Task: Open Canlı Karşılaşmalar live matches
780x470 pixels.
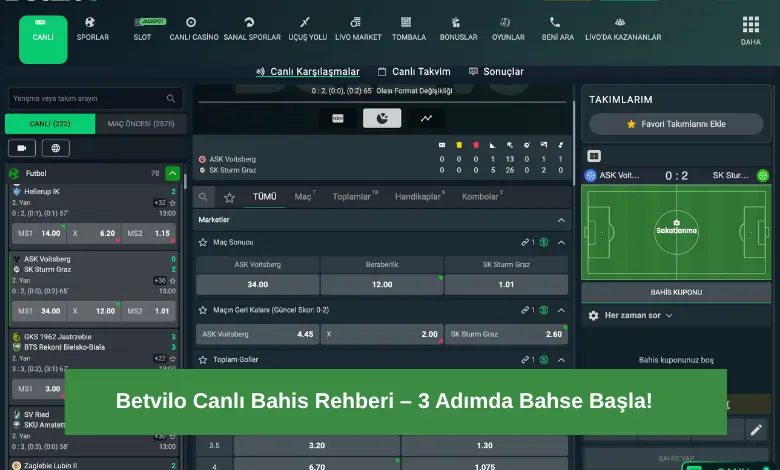Action: pyautogui.click(x=307, y=72)
